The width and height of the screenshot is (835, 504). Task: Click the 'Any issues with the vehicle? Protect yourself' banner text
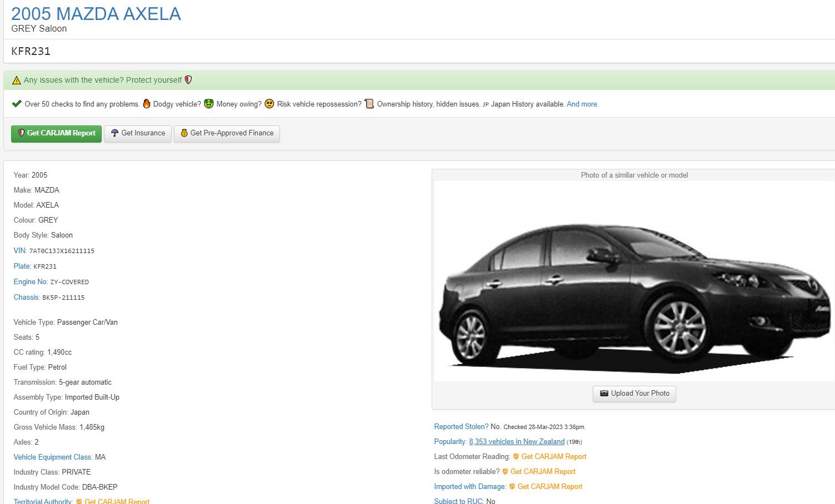(103, 80)
